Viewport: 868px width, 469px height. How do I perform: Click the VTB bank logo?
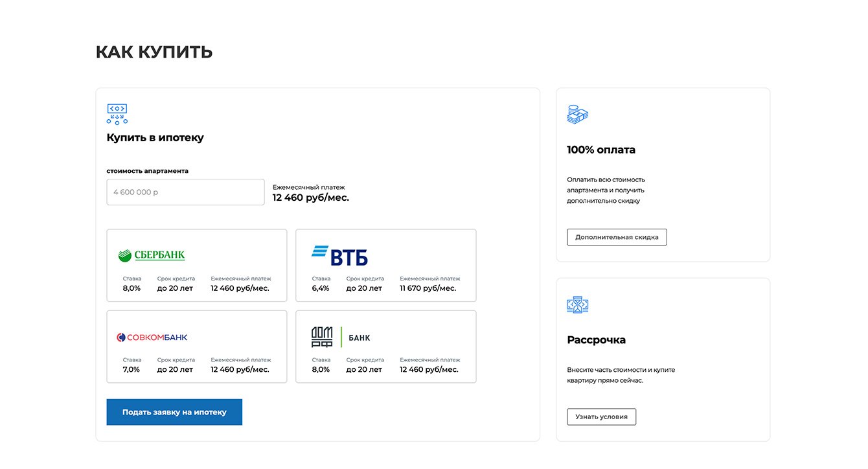click(339, 255)
